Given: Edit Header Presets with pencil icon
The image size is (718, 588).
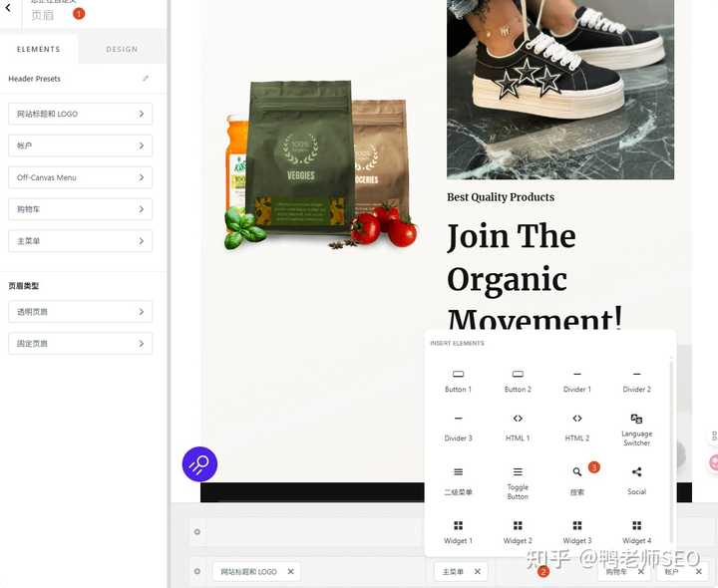Looking at the screenshot, I should (146, 79).
